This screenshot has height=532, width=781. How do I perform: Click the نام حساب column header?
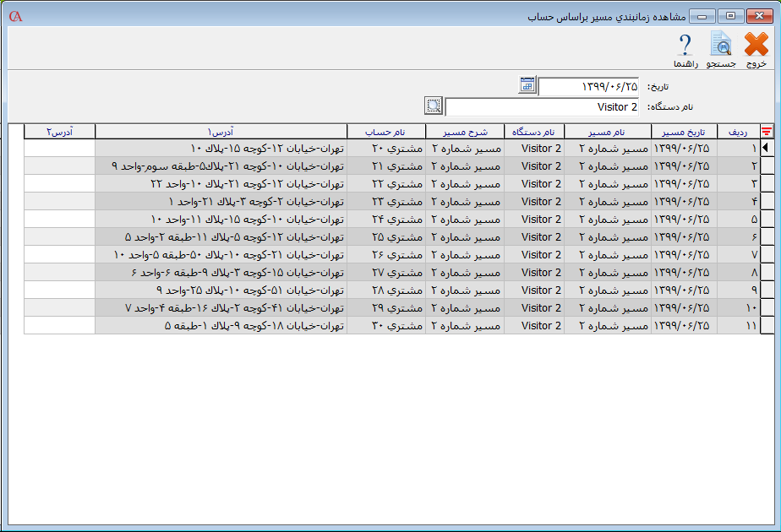tap(385, 131)
